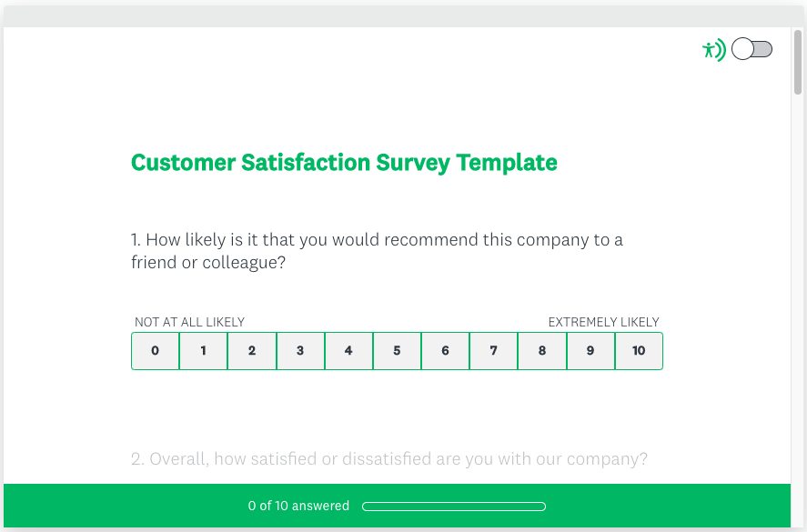Click the accessibility screen reader icon
The width and height of the screenshot is (807, 532).
[x=713, y=50]
